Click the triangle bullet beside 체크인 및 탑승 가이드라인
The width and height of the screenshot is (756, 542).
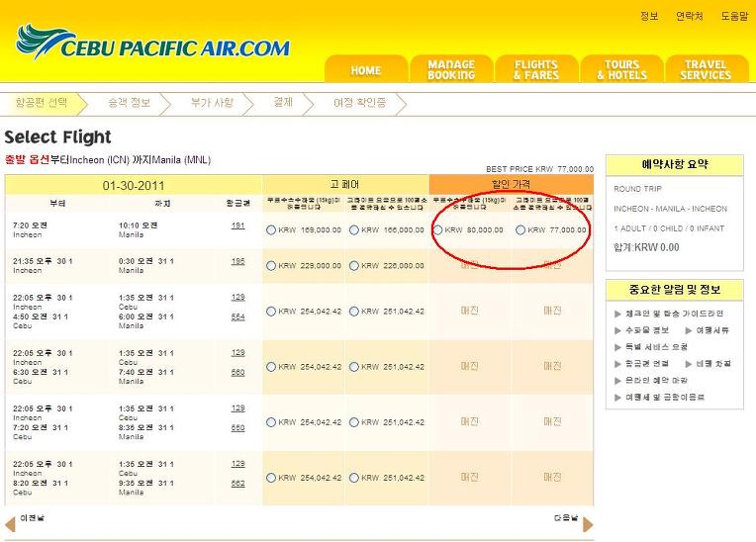[617, 315]
